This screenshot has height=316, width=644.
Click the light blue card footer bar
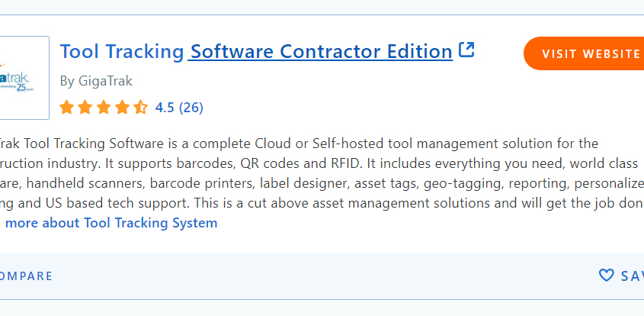click(322, 276)
